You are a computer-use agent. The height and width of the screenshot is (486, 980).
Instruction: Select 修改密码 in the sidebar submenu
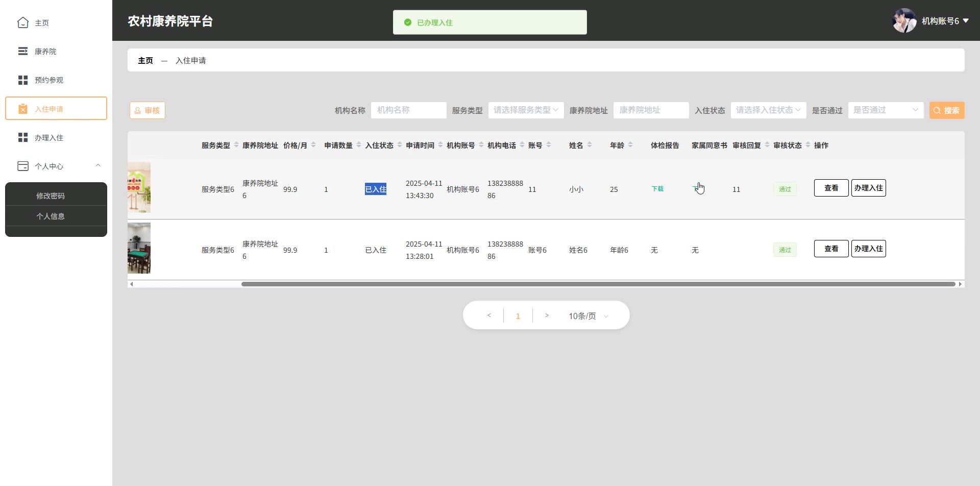click(x=51, y=196)
